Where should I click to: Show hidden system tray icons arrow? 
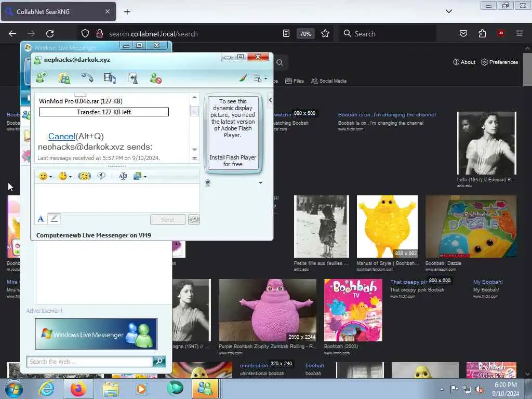point(442,389)
